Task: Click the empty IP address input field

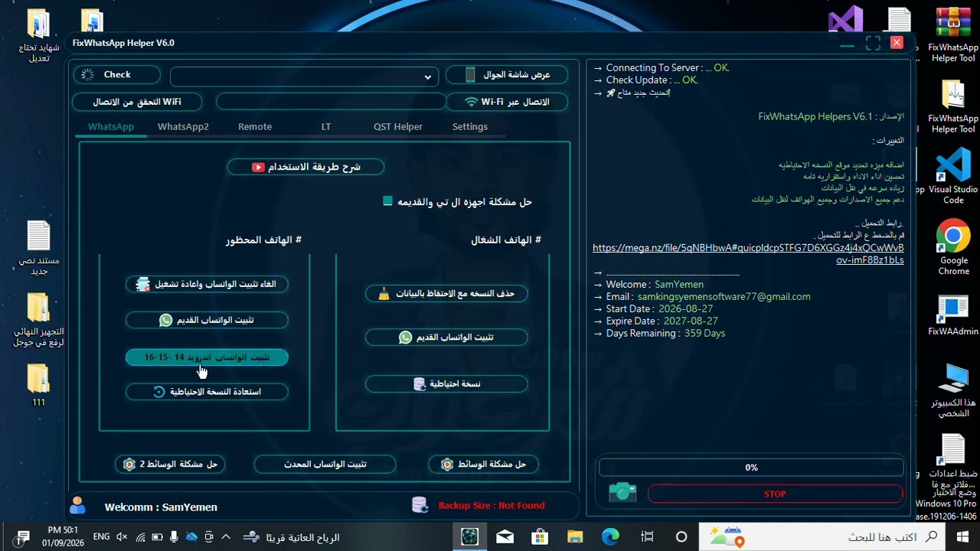Action: [330, 102]
